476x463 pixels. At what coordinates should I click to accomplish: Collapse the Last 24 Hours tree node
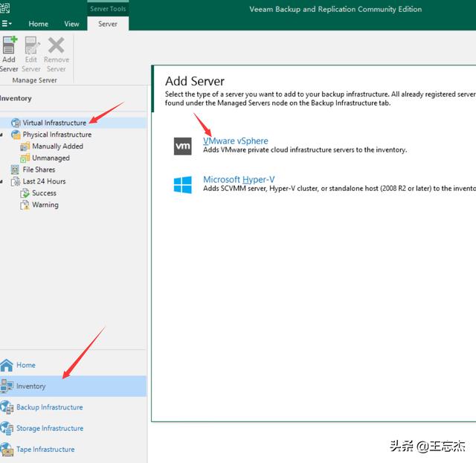click(1, 182)
